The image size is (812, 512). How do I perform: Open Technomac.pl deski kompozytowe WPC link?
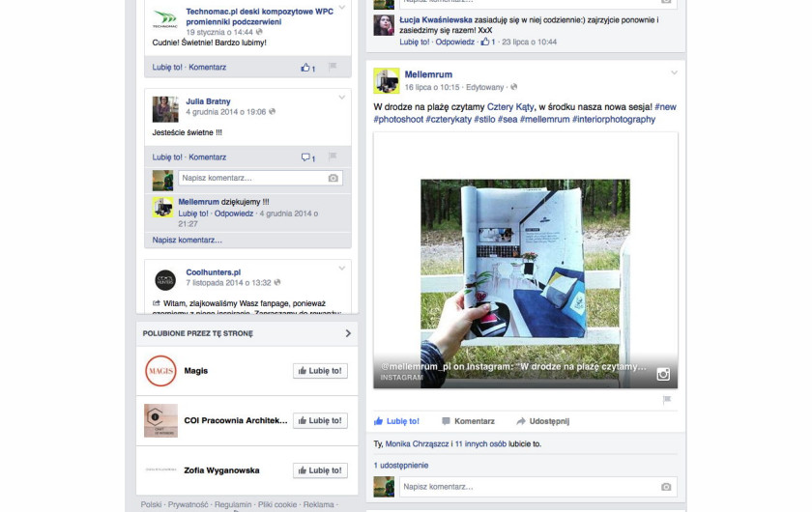[x=259, y=16]
